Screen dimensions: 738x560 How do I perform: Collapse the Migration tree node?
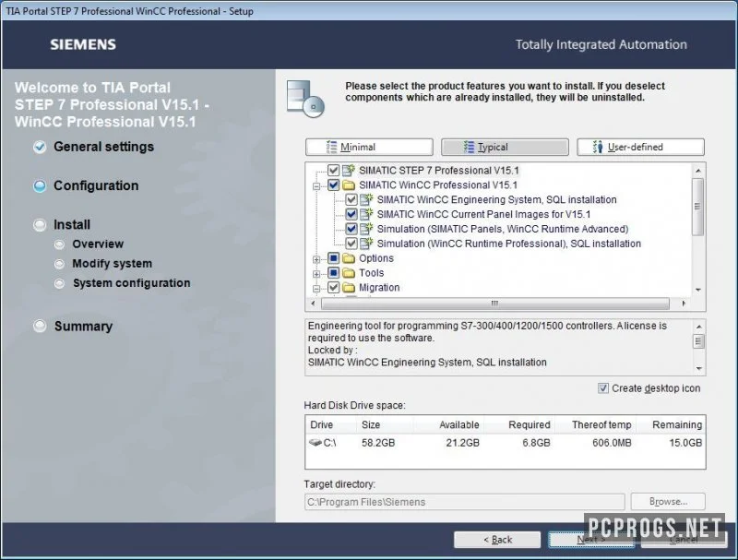(316, 289)
